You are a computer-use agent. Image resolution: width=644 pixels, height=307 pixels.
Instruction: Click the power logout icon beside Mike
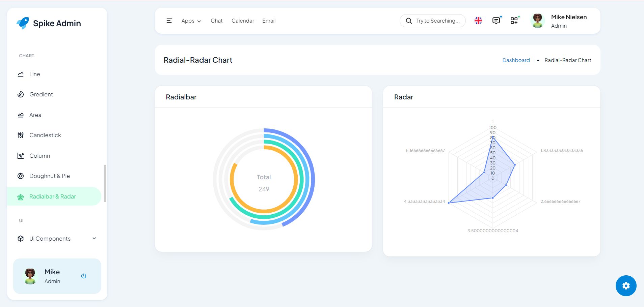(84, 276)
